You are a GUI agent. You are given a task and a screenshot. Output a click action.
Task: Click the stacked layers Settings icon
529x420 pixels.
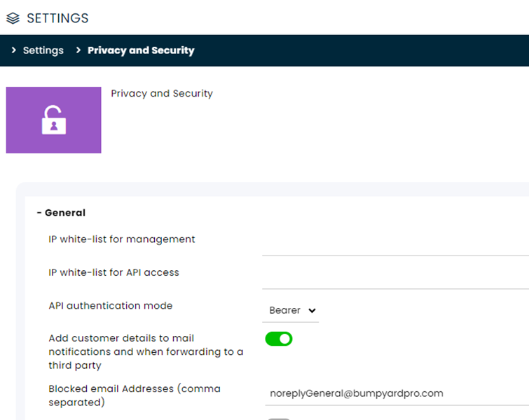tap(13, 18)
